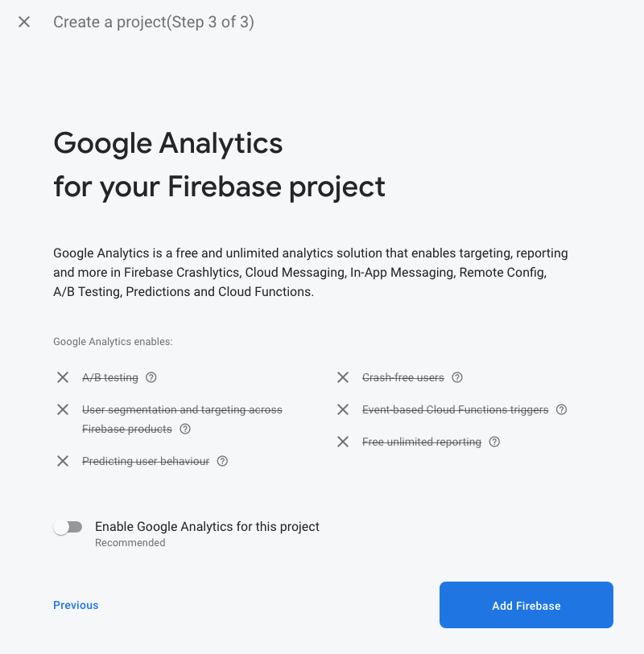
Task: Click the Recommended label under the toggle
Action: [x=130, y=543]
